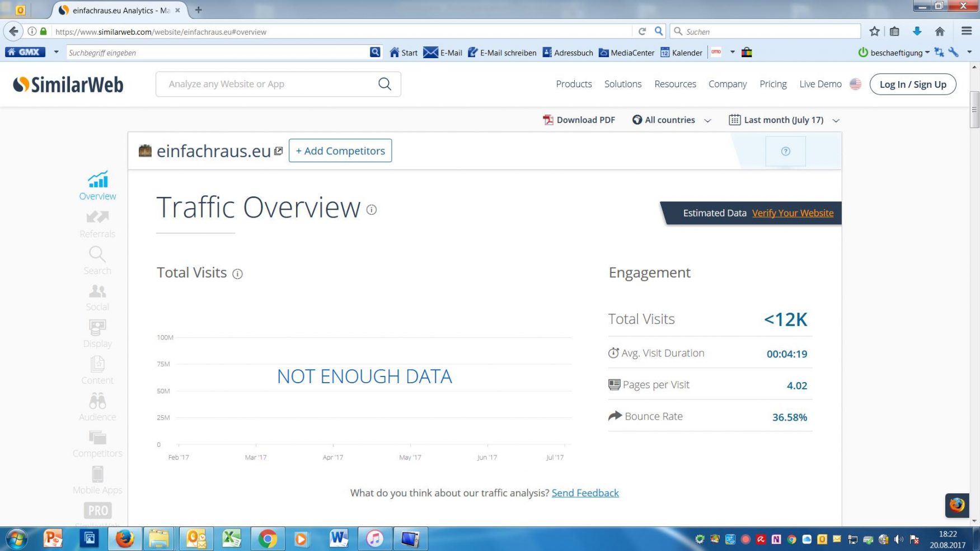
Task: Follow Verify Your Website link
Action: tap(793, 213)
